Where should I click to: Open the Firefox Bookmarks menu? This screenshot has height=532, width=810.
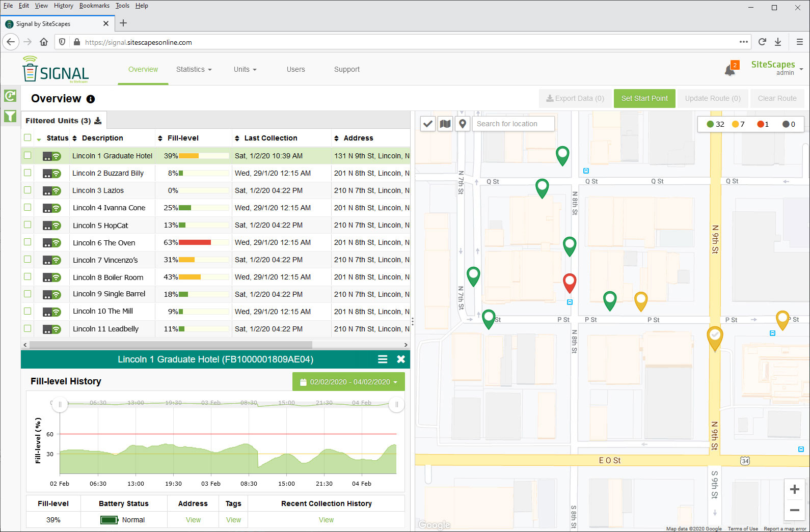(x=94, y=6)
